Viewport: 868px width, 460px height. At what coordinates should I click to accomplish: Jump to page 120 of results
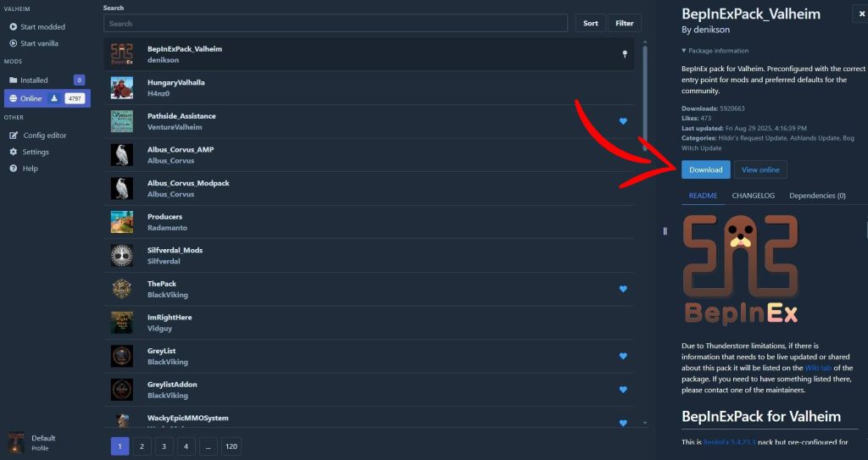click(231, 446)
